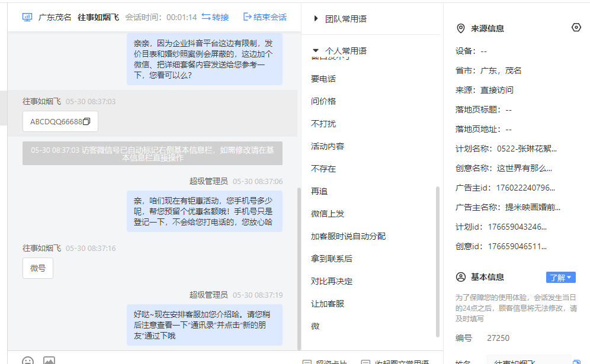This screenshot has width=590, height=364.
Task: Click the monitor device icon beside 广东茂名
Action: pyautogui.click(x=27, y=17)
